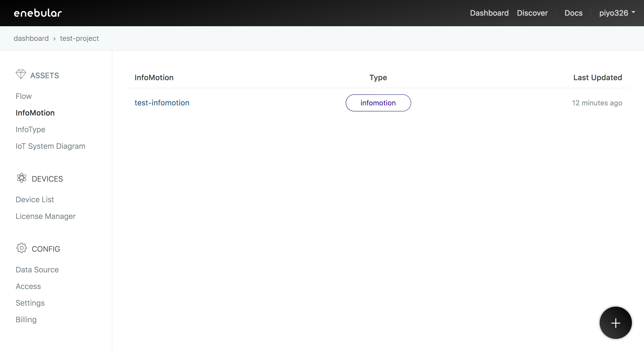Open the Docs link
Image resolution: width=644 pixels, height=350 pixels.
[573, 13]
